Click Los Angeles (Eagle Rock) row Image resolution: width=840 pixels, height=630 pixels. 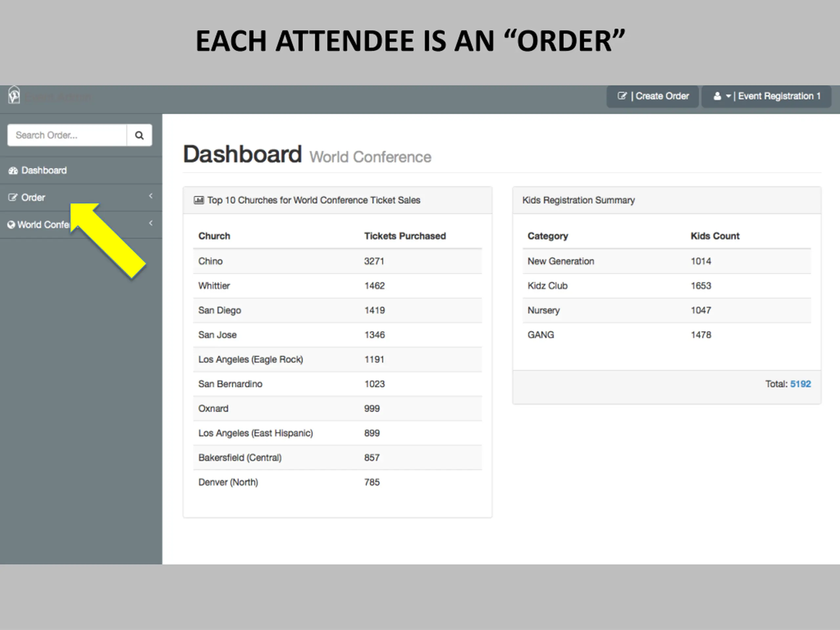click(x=337, y=360)
